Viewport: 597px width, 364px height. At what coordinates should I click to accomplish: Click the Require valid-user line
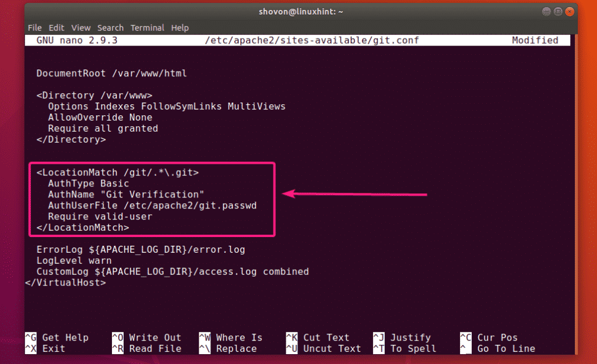(100, 217)
